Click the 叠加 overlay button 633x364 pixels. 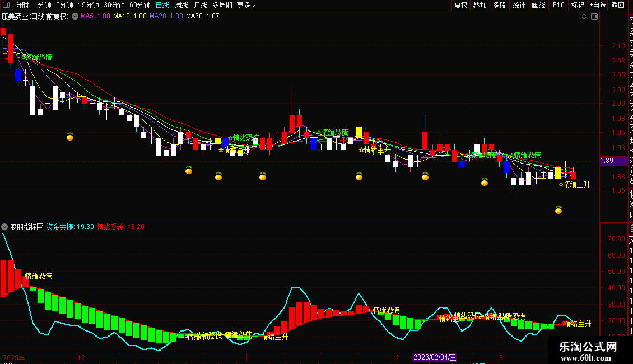[x=480, y=5]
